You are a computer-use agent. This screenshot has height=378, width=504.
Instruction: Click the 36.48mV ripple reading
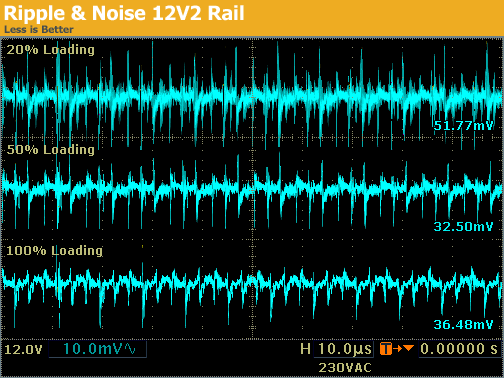point(463,324)
